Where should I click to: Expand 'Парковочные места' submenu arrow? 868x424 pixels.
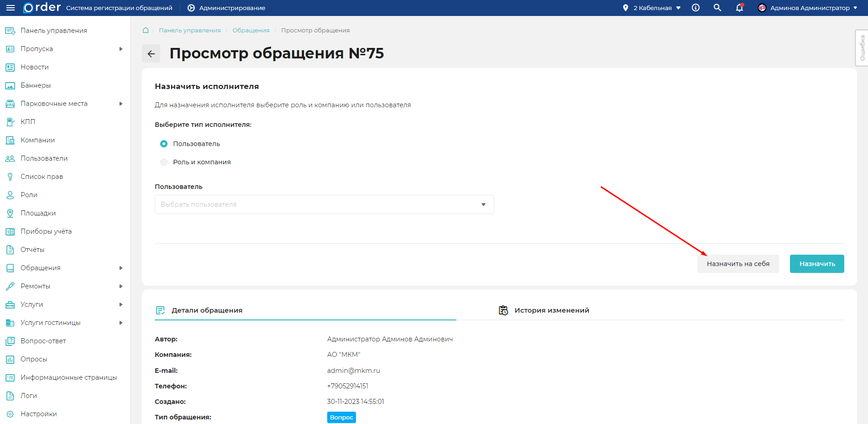121,104
